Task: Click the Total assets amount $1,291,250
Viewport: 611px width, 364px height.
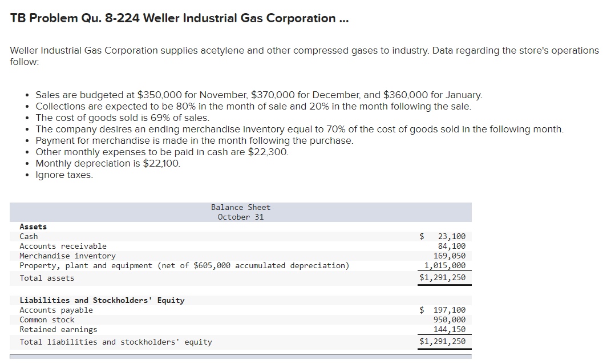Action: coord(442,277)
